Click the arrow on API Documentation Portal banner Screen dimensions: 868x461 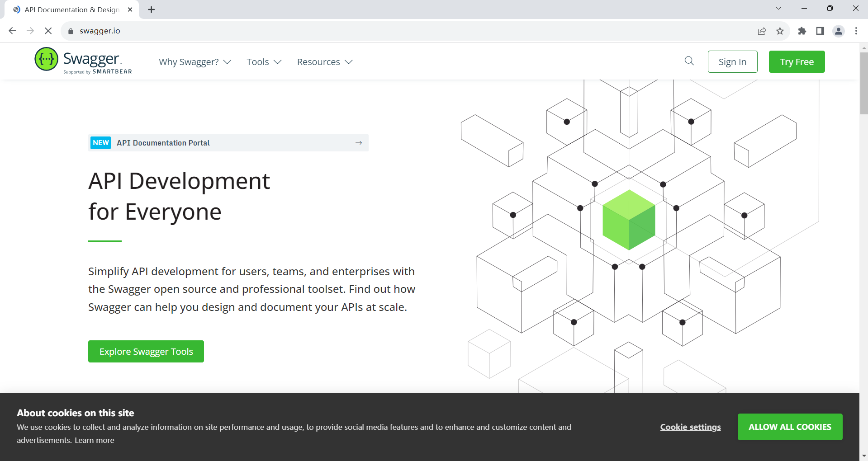(359, 143)
